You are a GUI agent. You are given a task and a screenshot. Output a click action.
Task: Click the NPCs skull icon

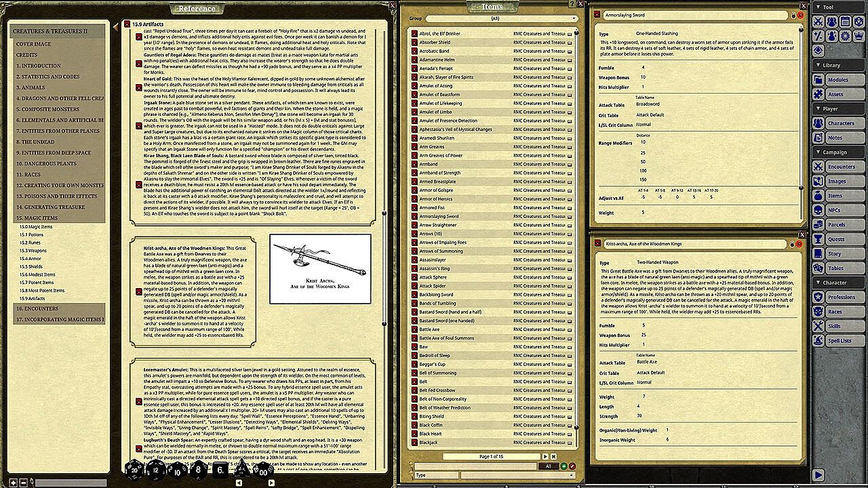[x=818, y=210]
